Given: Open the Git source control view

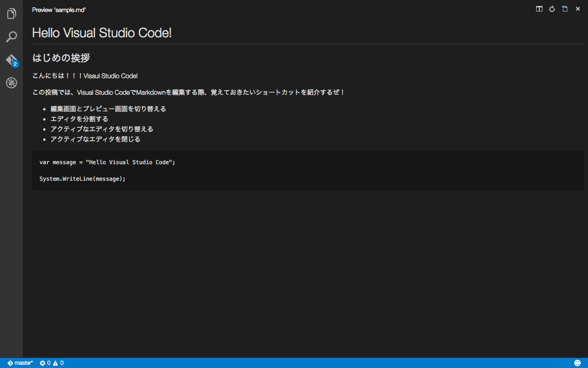Looking at the screenshot, I should pos(11,60).
